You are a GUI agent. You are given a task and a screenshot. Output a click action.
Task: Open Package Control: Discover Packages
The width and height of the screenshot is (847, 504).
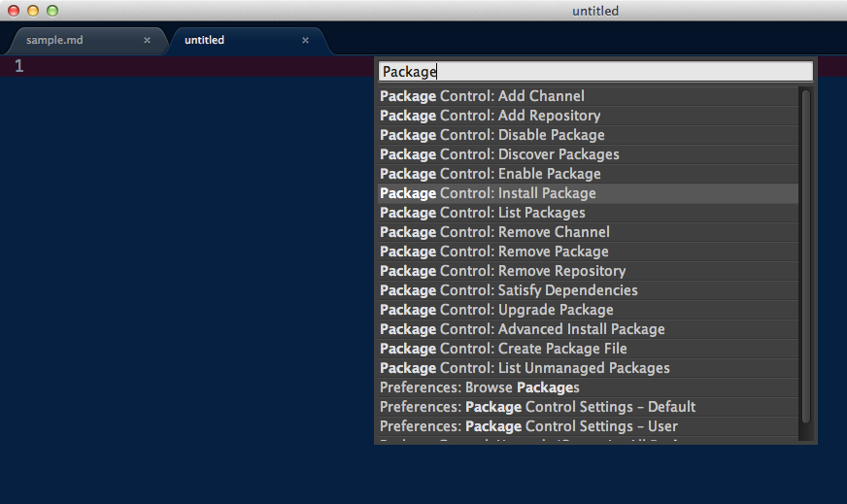[588, 154]
